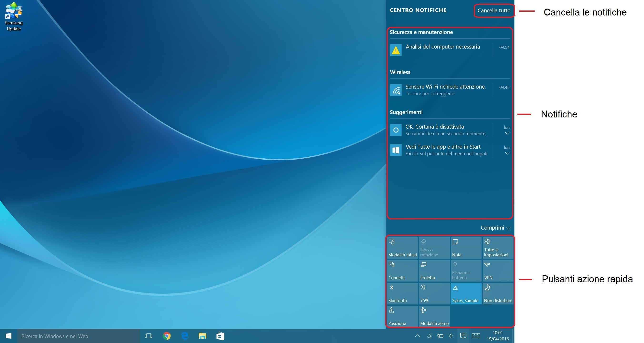
Task: Open the Connetti quick action
Action: pos(402,271)
